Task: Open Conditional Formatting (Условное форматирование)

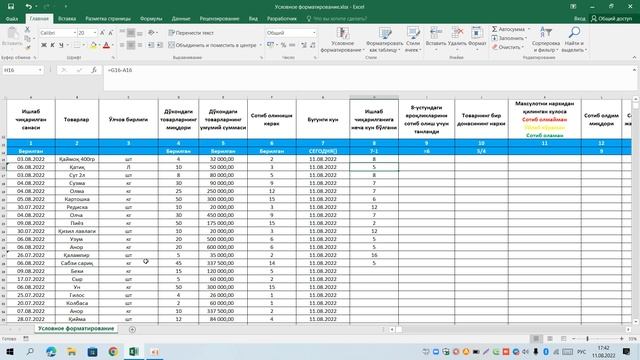Action: point(342,40)
